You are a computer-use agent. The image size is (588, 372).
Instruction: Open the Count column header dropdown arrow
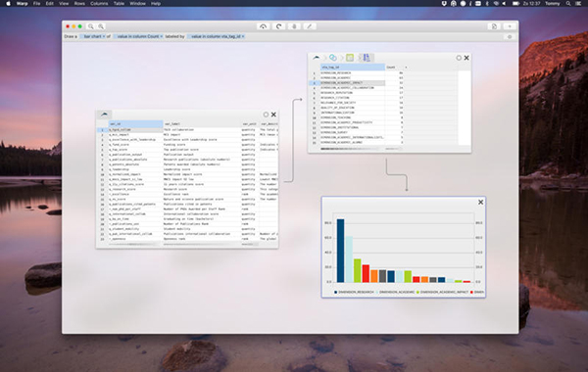(406, 68)
